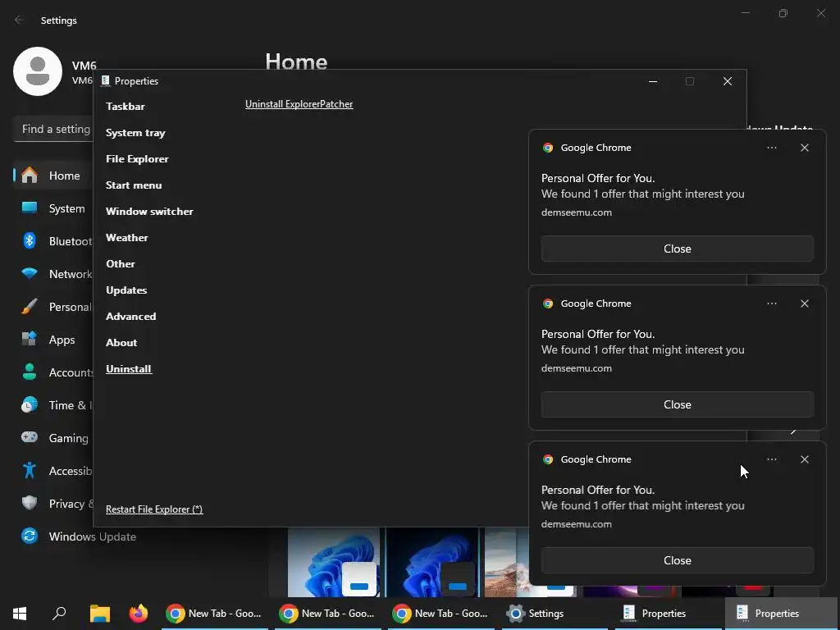Open options menu of bottom Chrome notification

771,459
